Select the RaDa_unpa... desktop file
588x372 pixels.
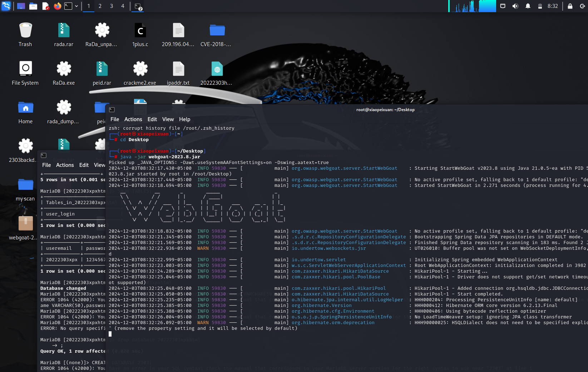tap(102, 35)
